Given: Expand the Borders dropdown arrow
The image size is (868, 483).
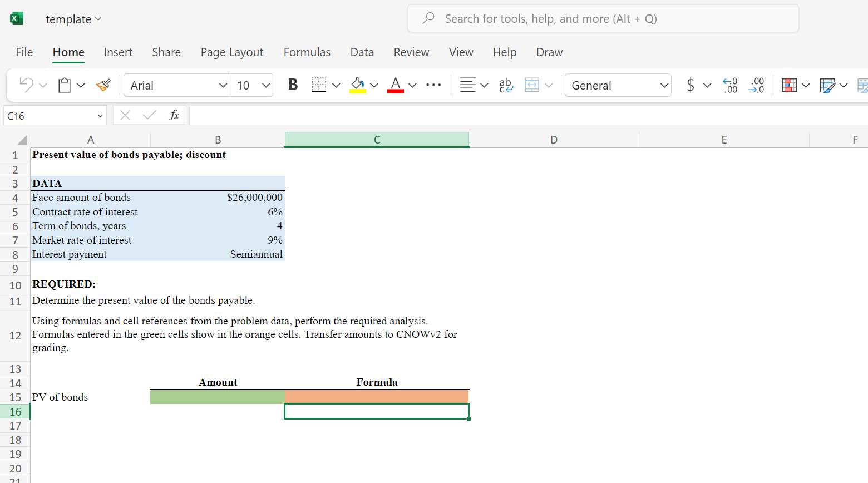Looking at the screenshot, I should [336, 85].
